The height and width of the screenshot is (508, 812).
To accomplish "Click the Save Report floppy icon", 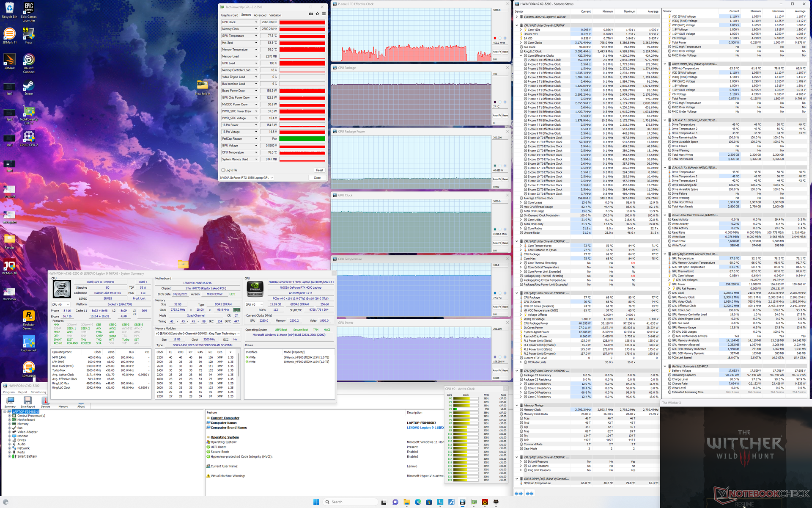I will 27,400.
